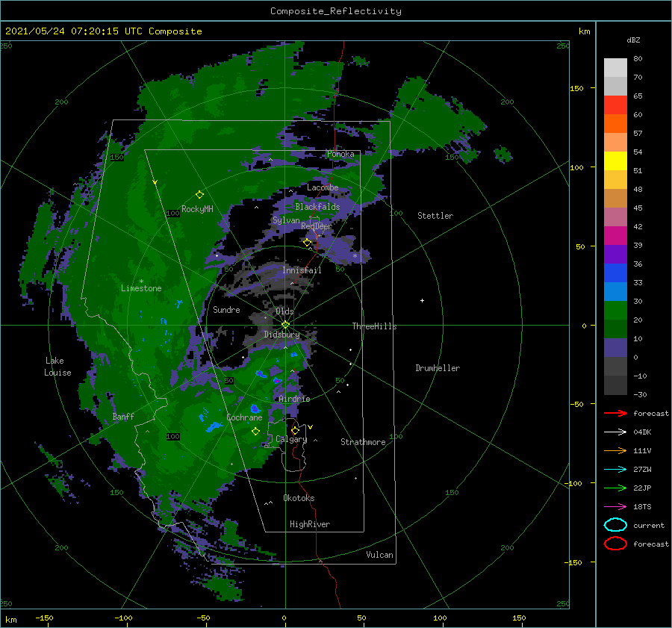Screen dimensions: 672x628
Task: Click the HighRiver label
Action: [x=310, y=524]
